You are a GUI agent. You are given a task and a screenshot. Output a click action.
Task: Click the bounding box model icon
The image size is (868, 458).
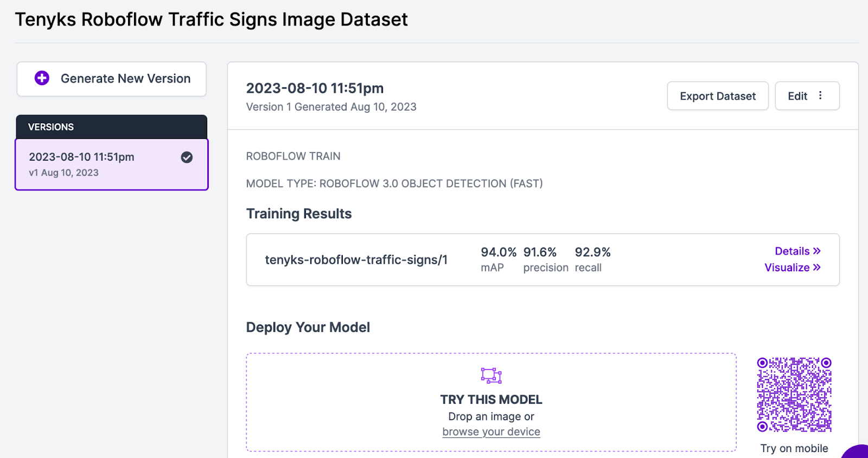491,375
